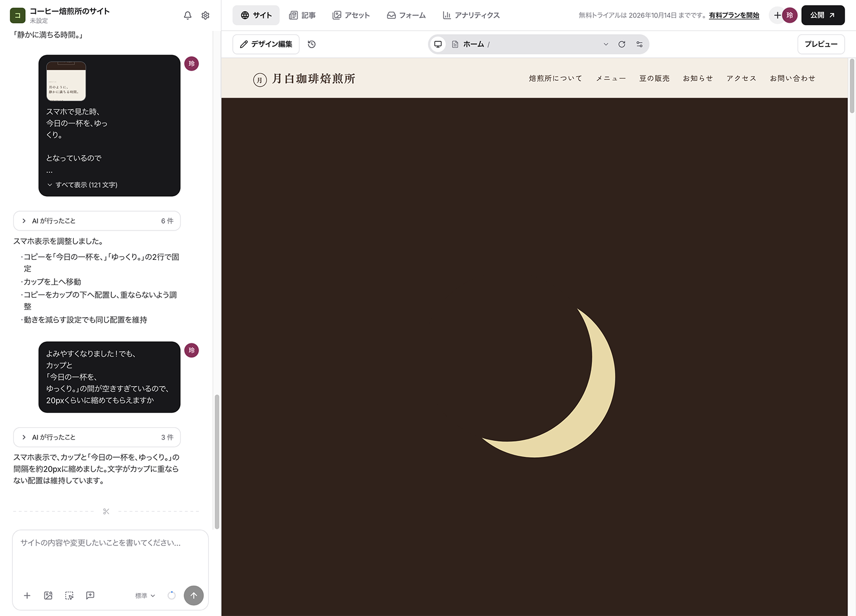Activate element selection icon in chat input
The image size is (856, 616).
69,596
